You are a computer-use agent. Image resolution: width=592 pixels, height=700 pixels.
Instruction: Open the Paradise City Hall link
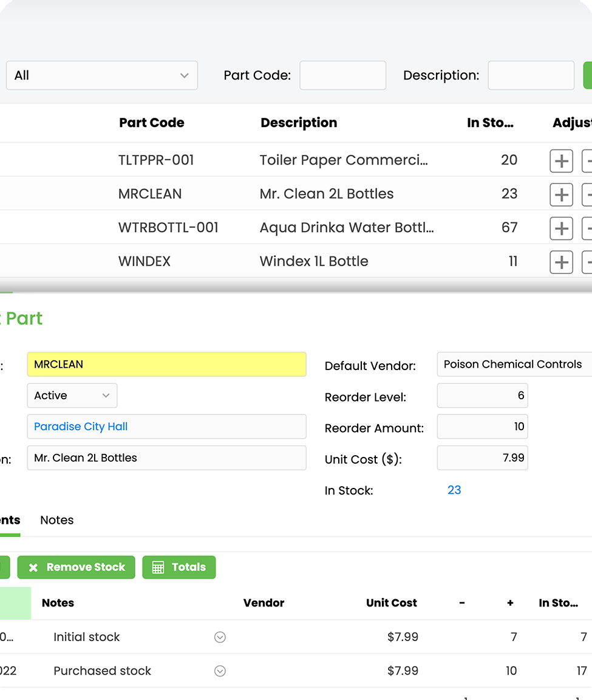click(81, 427)
